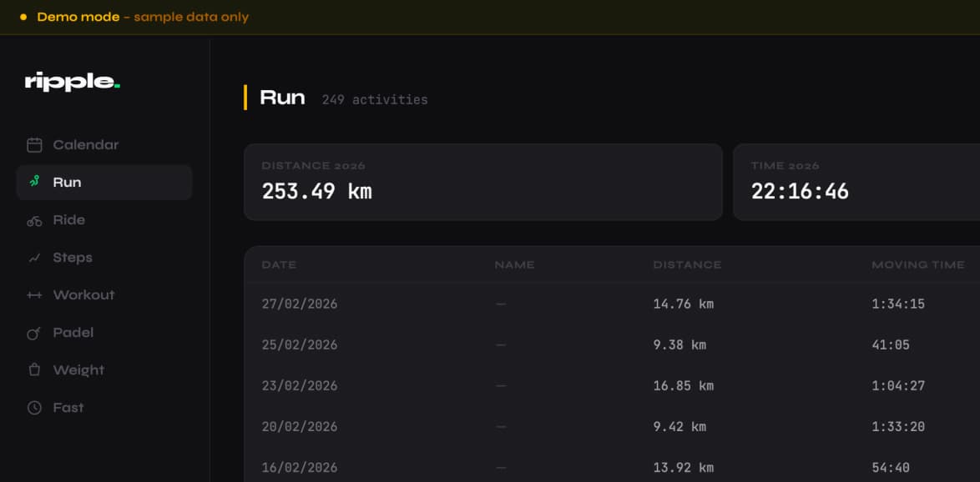Viewport: 980px width, 482px height.
Task: Click the ripple logo
Action: [x=73, y=82]
